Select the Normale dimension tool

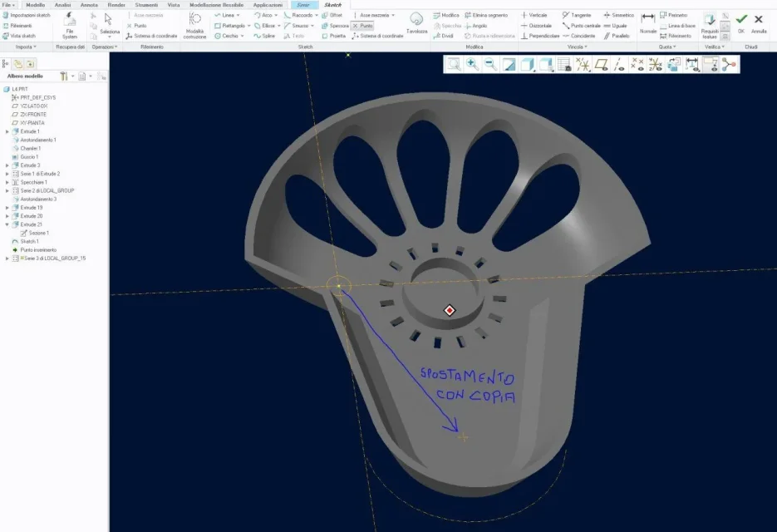(x=647, y=23)
